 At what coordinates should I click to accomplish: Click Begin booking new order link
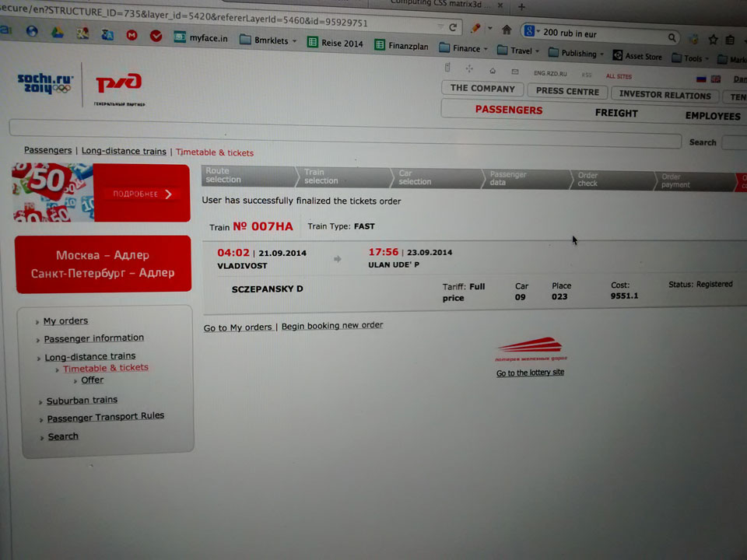click(x=332, y=325)
